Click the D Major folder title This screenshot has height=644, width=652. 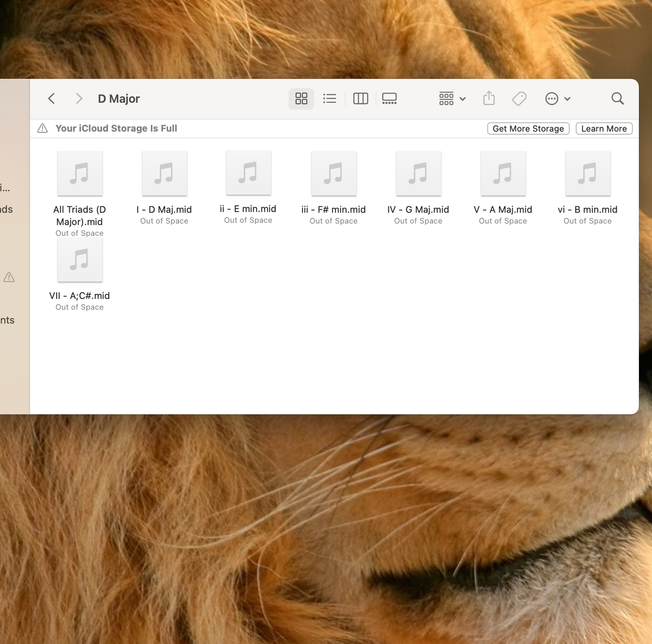pos(119,99)
